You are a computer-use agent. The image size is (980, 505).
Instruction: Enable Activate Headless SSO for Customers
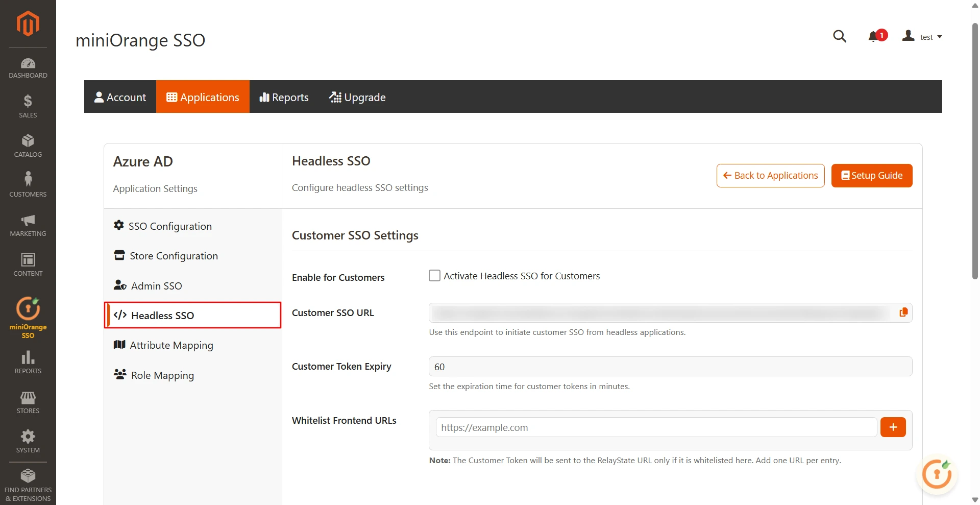click(x=434, y=275)
